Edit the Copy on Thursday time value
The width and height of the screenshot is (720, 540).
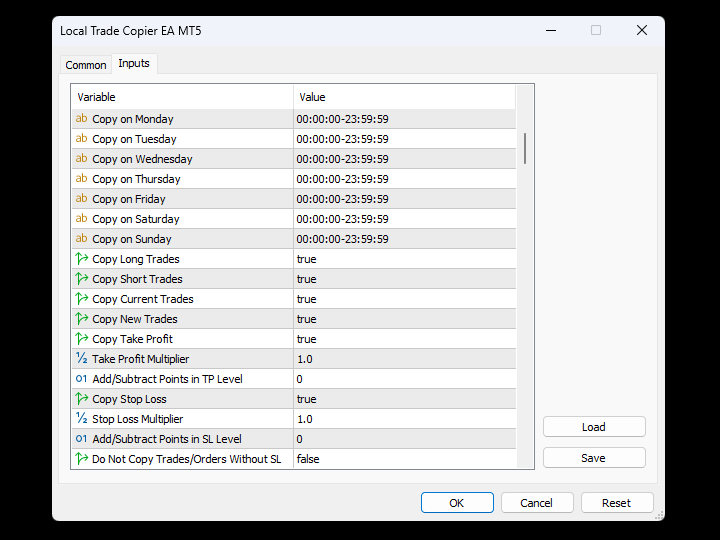click(405, 179)
